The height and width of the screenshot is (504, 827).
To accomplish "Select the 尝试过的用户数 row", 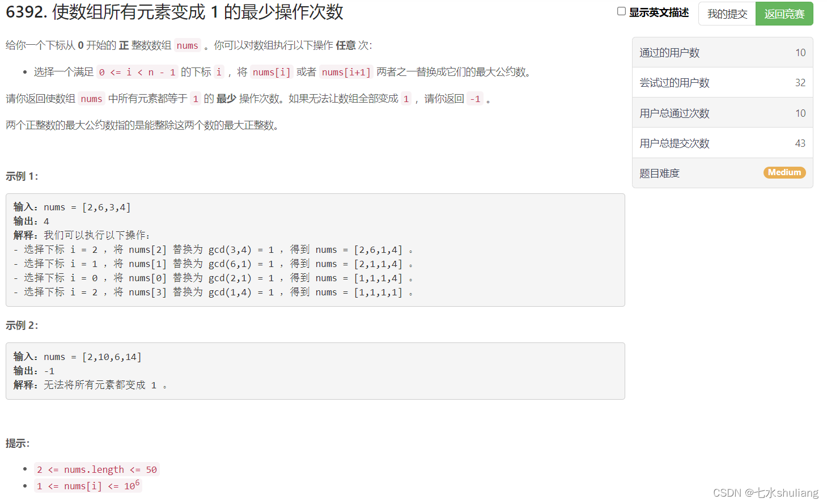I will point(723,83).
